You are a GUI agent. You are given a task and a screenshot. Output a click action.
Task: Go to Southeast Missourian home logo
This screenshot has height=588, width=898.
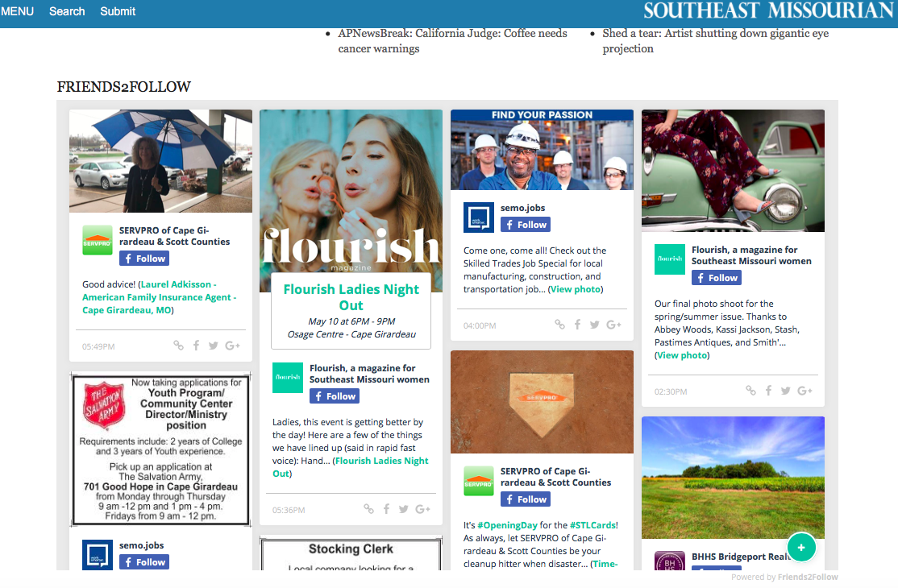(769, 10)
